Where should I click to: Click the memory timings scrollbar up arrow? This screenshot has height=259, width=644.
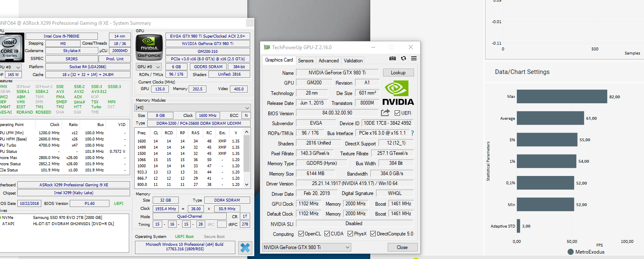247,131
